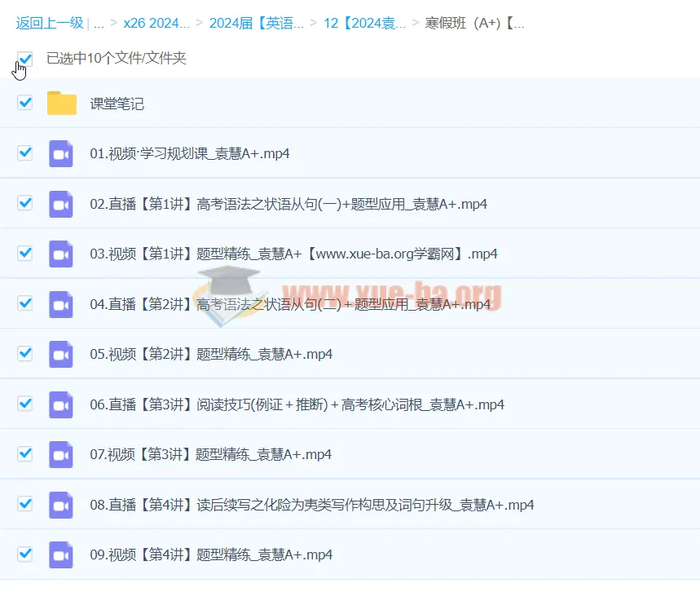Uncheck the checkbox for 04.直播【第2讲】

coord(24,303)
